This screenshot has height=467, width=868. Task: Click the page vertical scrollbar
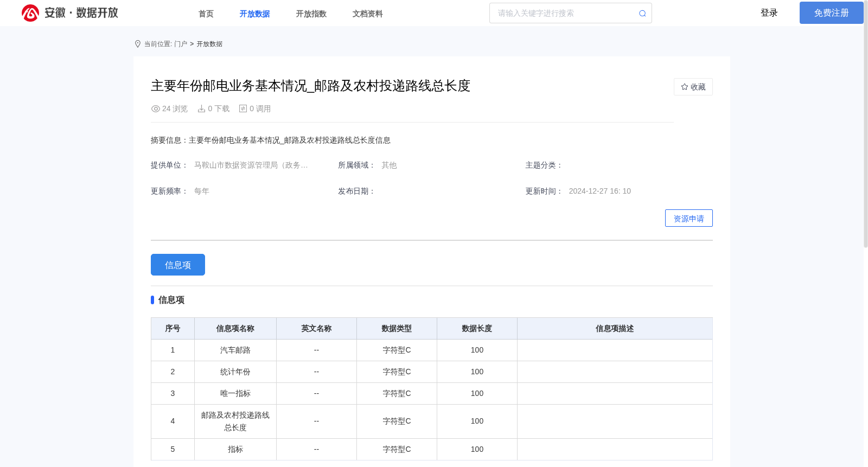click(865, 124)
